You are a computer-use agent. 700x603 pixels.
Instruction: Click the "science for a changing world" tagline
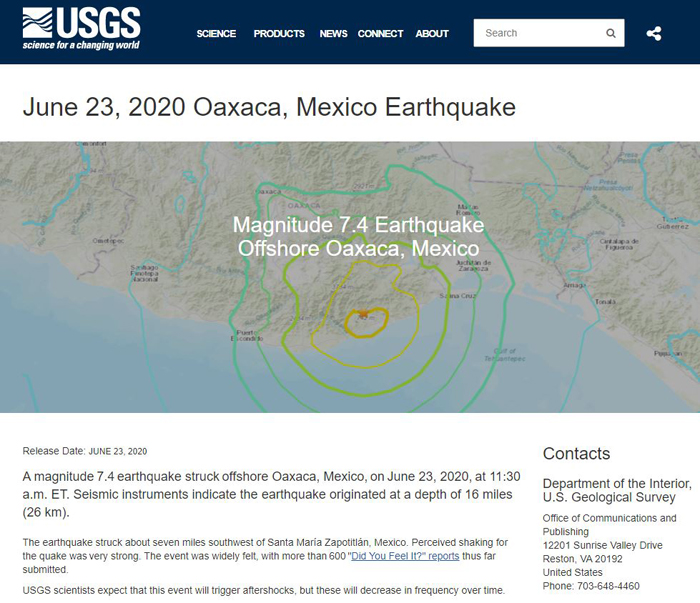tap(81, 45)
